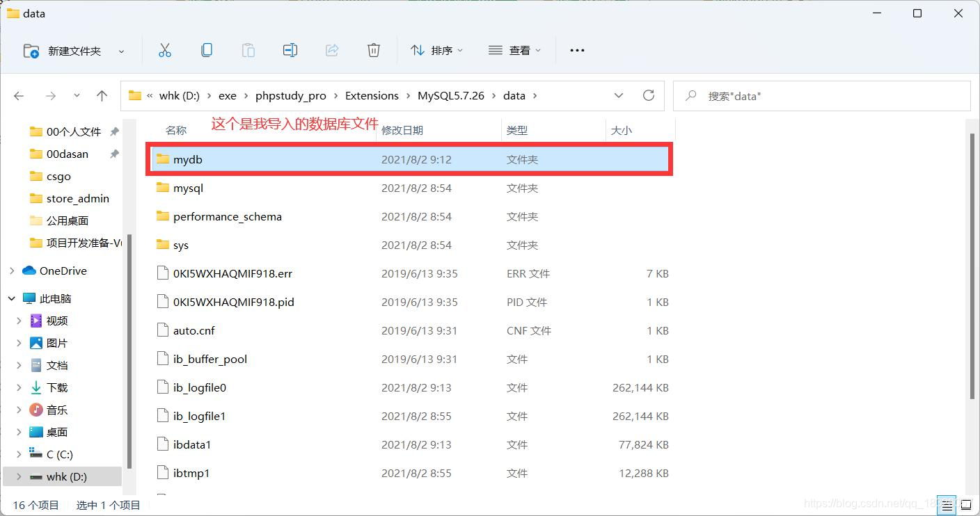Click the file list vertical scrollbar

click(974, 266)
